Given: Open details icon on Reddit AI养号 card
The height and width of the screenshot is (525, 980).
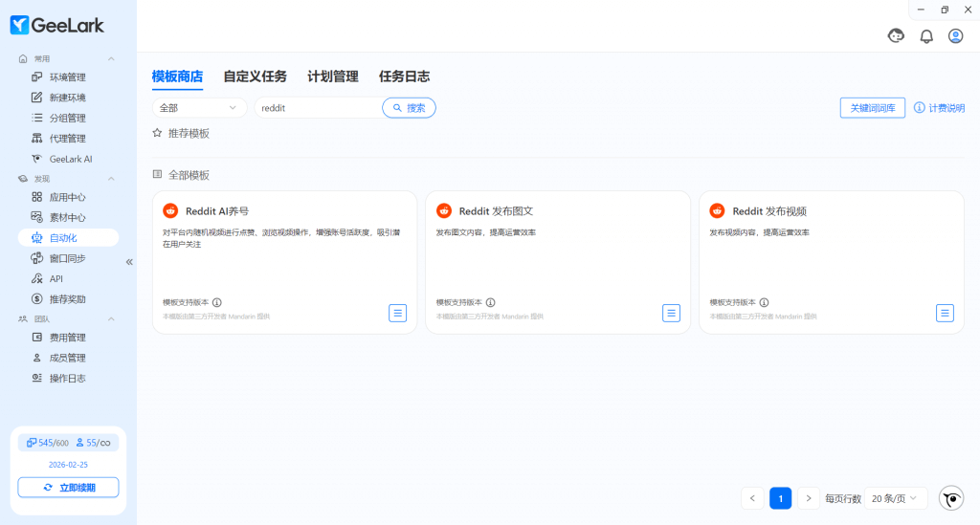Looking at the screenshot, I should pos(398,313).
